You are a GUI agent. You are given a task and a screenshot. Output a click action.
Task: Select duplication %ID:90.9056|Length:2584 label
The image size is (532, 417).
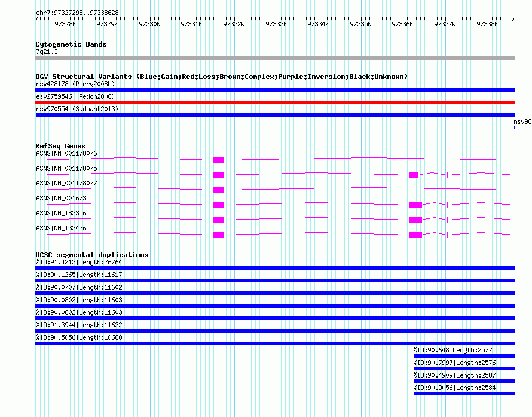[455, 388]
